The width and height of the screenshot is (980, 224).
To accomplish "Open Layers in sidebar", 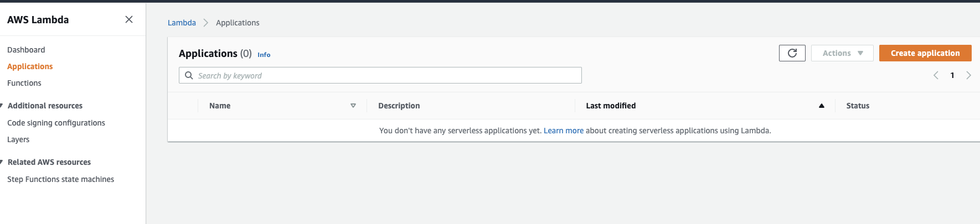I will pyautogui.click(x=18, y=139).
